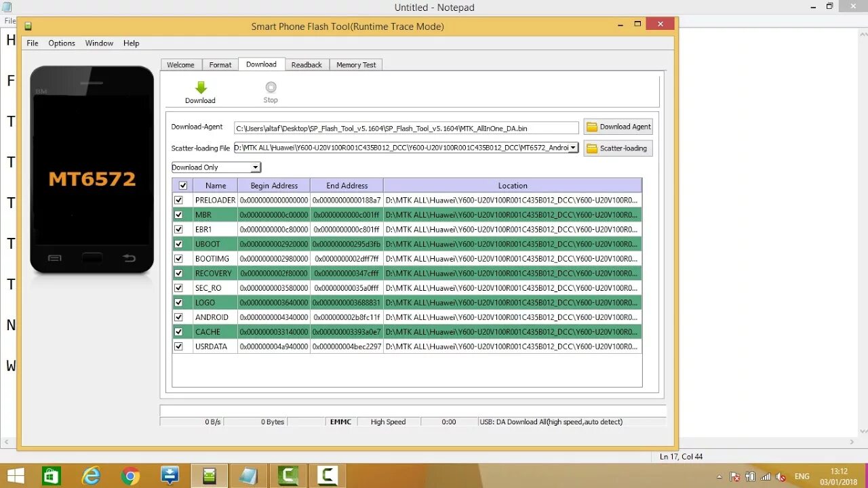Click the network signal tray icon

point(766,476)
